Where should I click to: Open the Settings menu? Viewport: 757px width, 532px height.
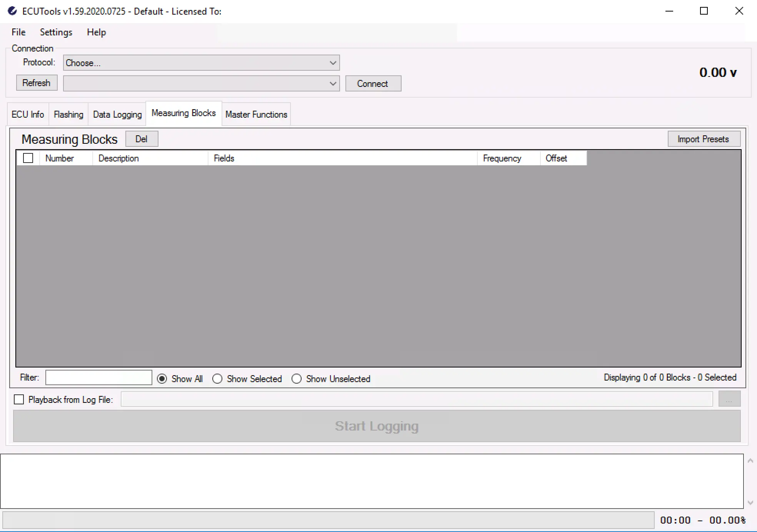tap(56, 32)
